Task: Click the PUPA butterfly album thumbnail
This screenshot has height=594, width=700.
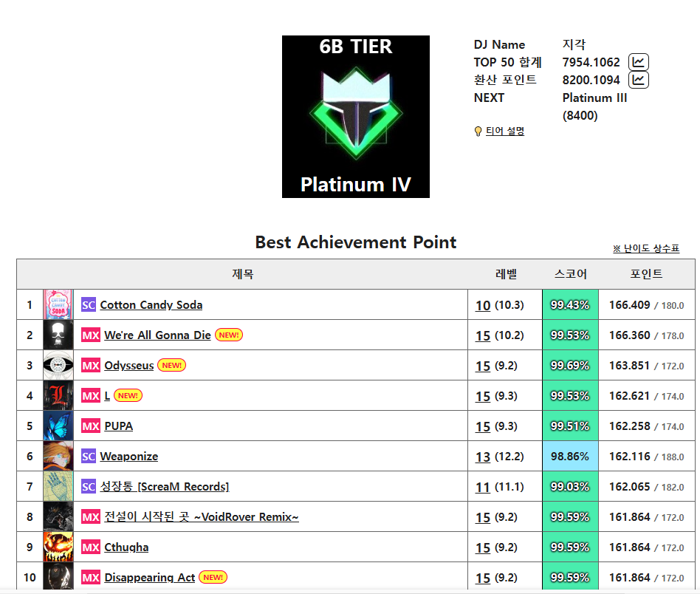Action: 58,426
